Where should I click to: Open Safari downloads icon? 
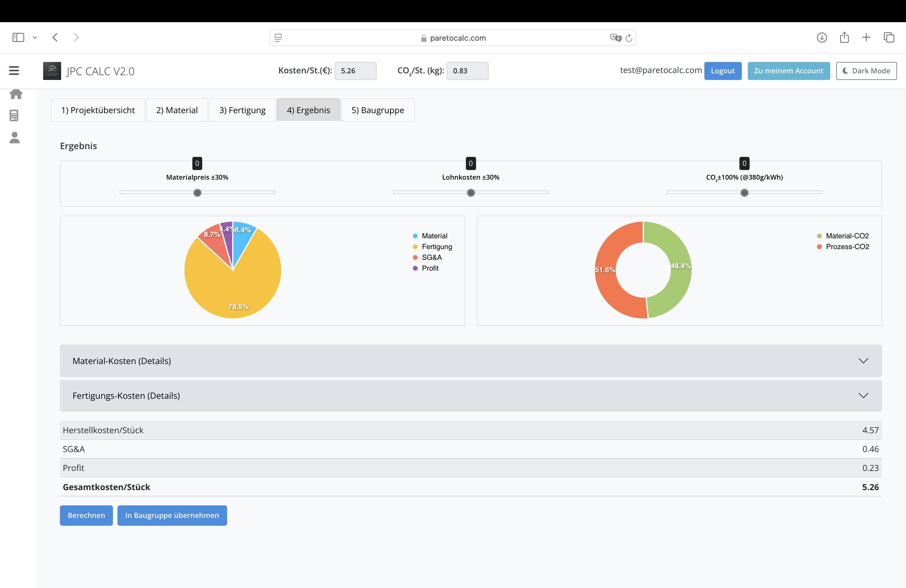[x=822, y=37]
